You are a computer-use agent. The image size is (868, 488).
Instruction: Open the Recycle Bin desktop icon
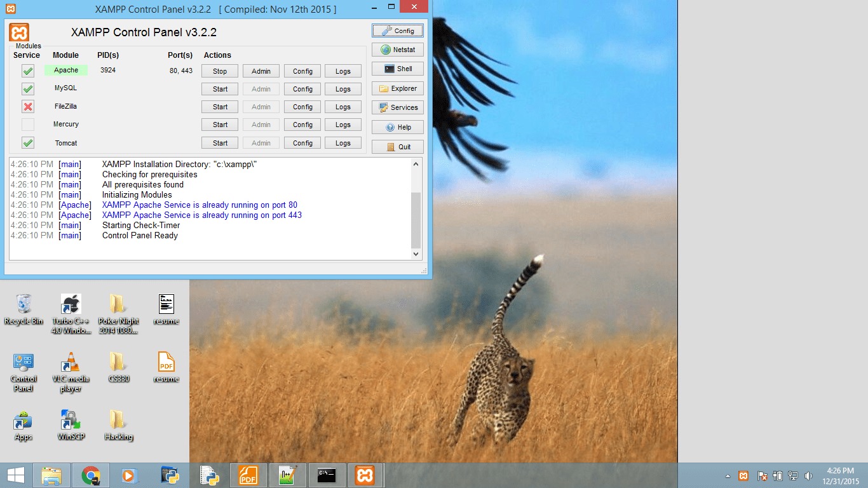coord(24,309)
